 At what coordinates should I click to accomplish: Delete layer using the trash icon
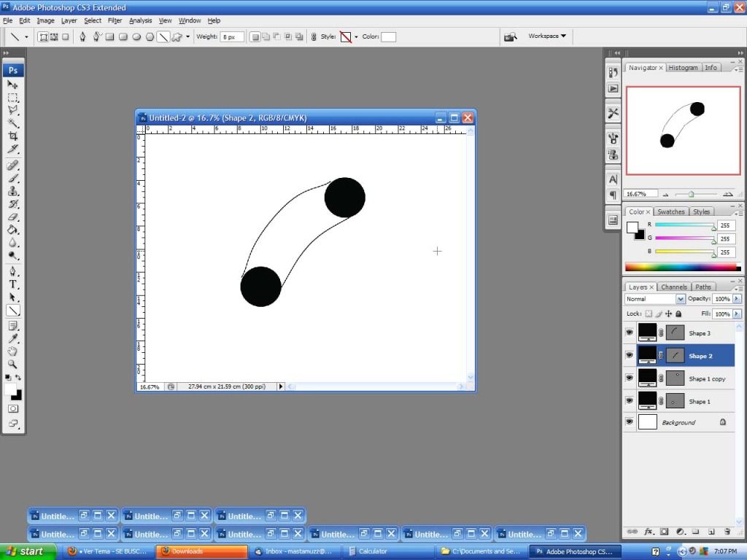click(x=727, y=532)
